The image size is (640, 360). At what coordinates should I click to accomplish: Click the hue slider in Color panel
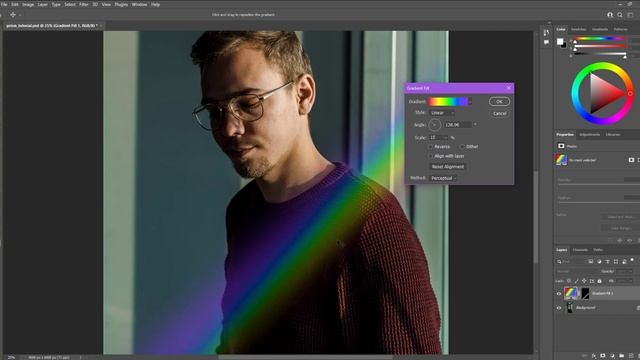(600, 38)
